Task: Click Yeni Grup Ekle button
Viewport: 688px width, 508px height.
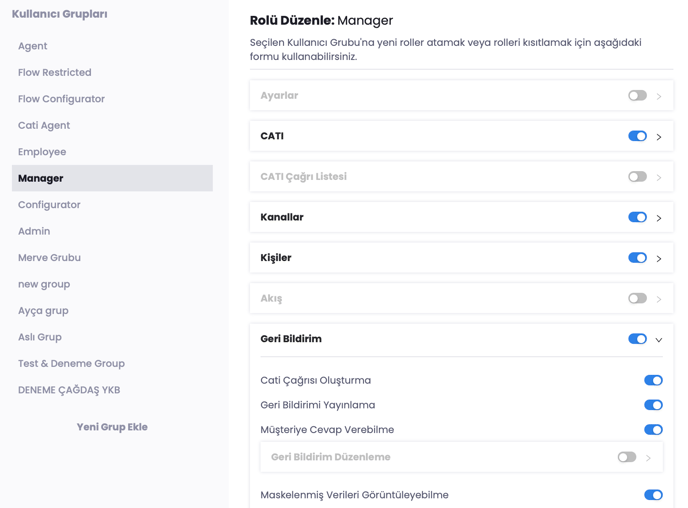Action: click(x=112, y=427)
